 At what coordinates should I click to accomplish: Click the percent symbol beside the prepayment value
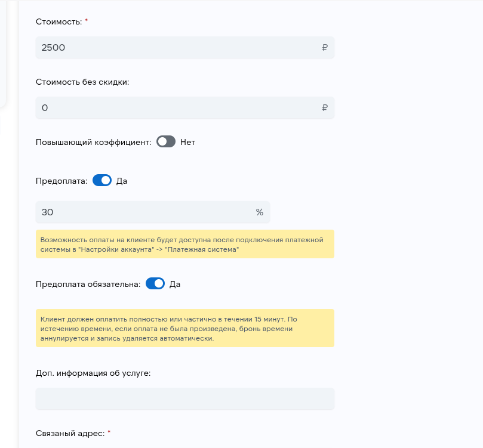[259, 212]
